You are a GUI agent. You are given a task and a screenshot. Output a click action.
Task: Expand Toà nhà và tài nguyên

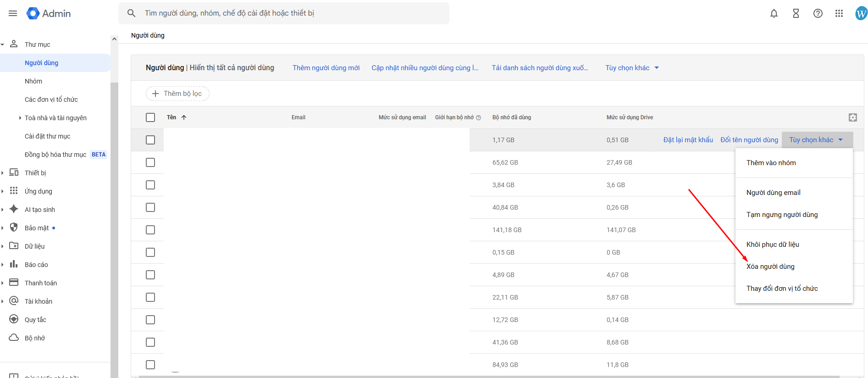pos(20,118)
